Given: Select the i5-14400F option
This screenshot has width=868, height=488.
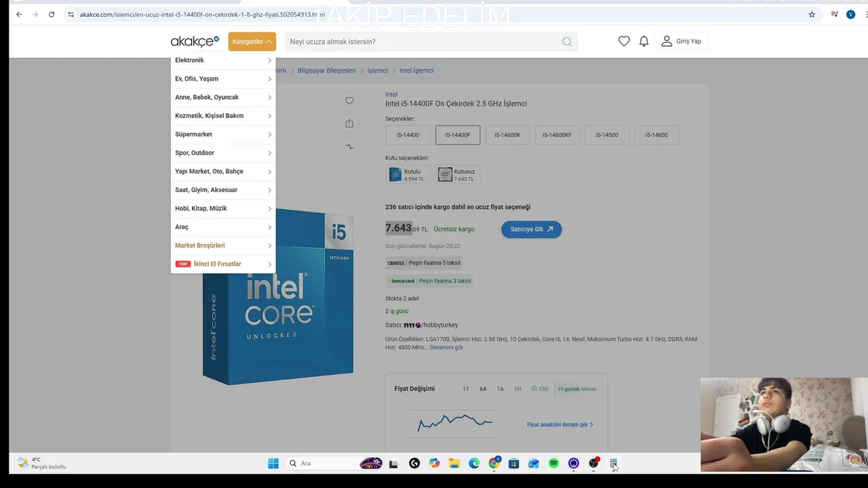Looking at the screenshot, I should [x=458, y=135].
